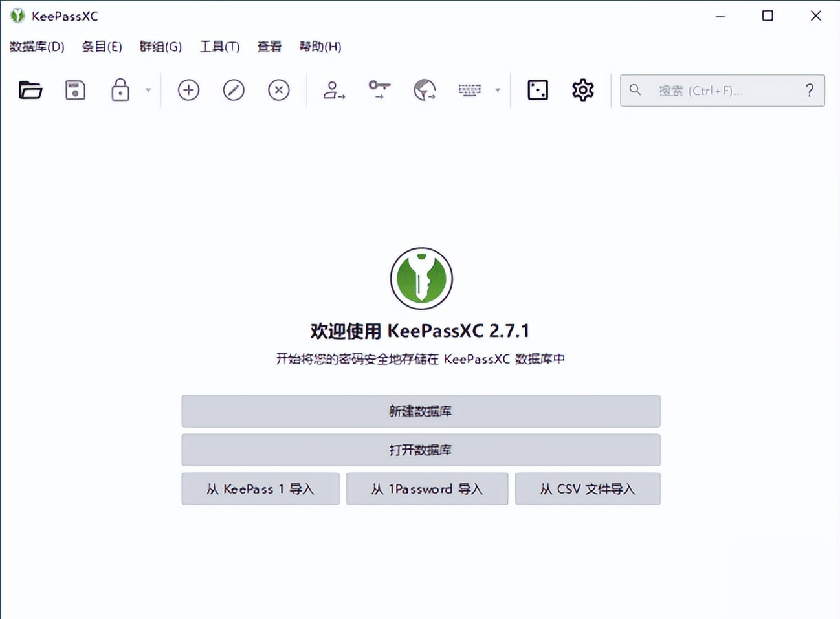
Task: Maximize the KeePassXC window
Action: (768, 16)
